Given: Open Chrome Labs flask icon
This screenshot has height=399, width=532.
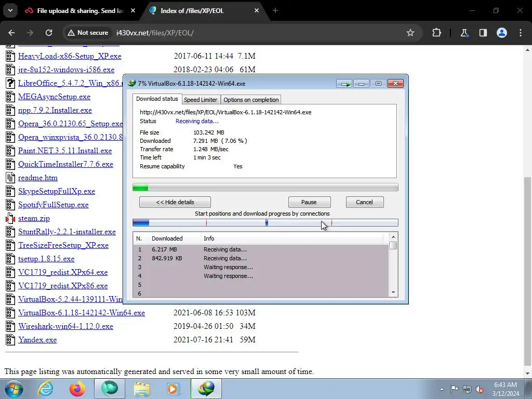Looking at the screenshot, I should (x=464, y=33).
